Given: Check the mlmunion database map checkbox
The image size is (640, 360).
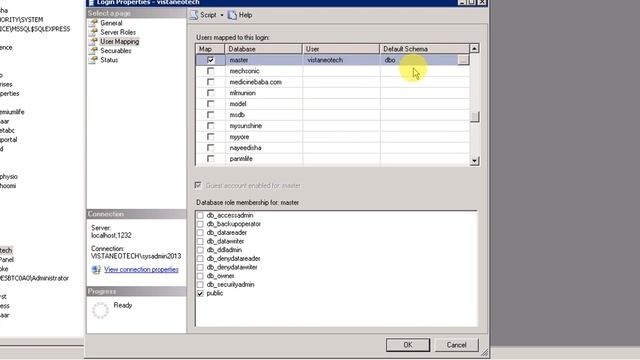Looking at the screenshot, I should pyautogui.click(x=211, y=93).
